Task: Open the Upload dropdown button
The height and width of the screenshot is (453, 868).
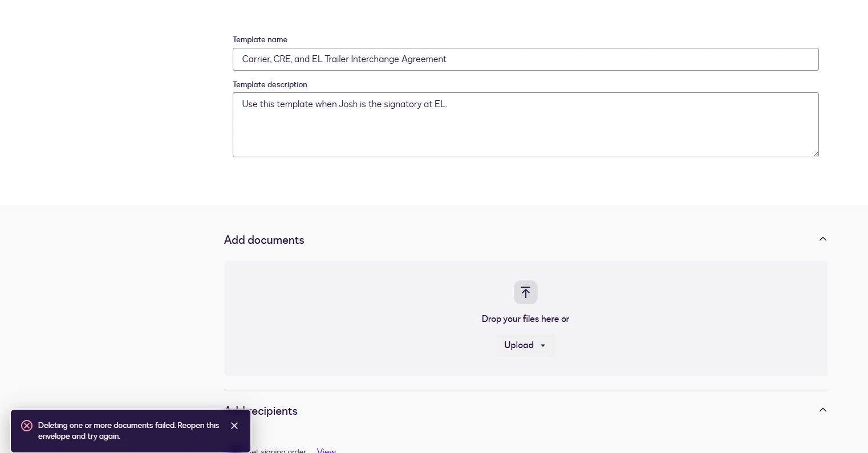Action: pyautogui.click(x=525, y=345)
